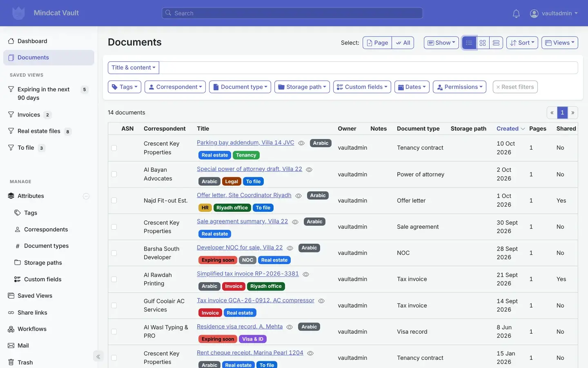The image size is (588, 368).
Task: Open the Correspondent filter dropdown
Action: [x=175, y=87]
